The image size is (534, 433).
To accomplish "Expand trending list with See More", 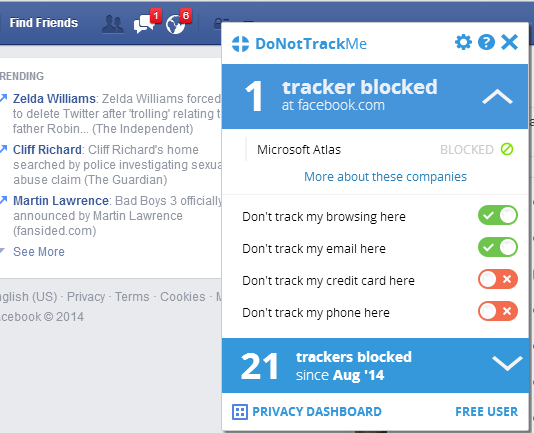I will pyautogui.click(x=39, y=252).
